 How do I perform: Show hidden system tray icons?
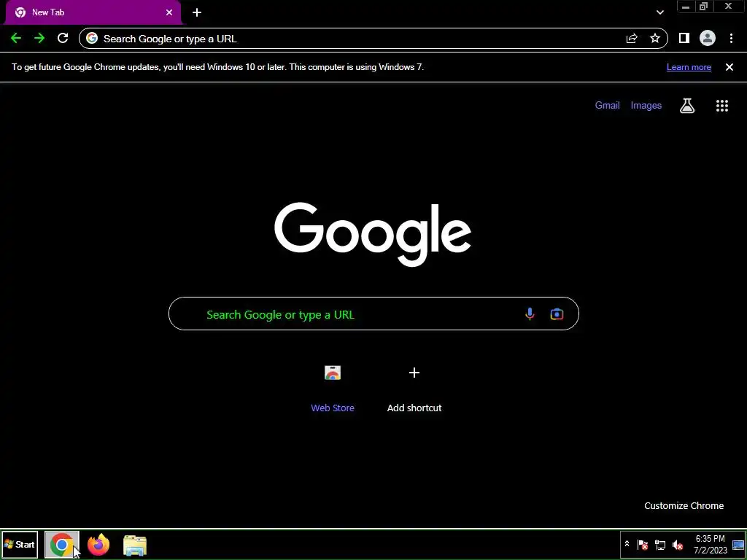(x=627, y=544)
